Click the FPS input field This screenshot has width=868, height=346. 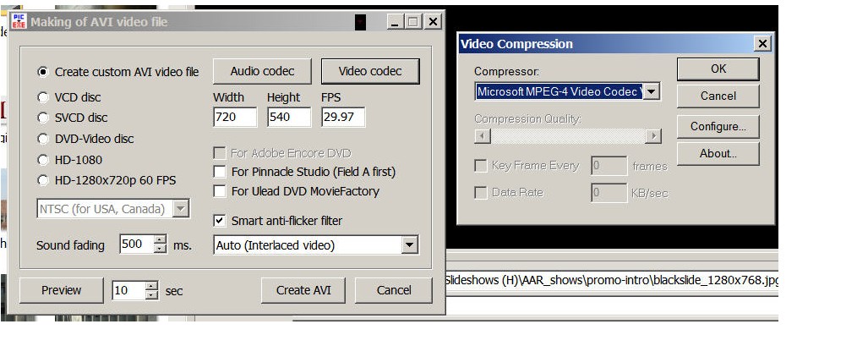342,118
